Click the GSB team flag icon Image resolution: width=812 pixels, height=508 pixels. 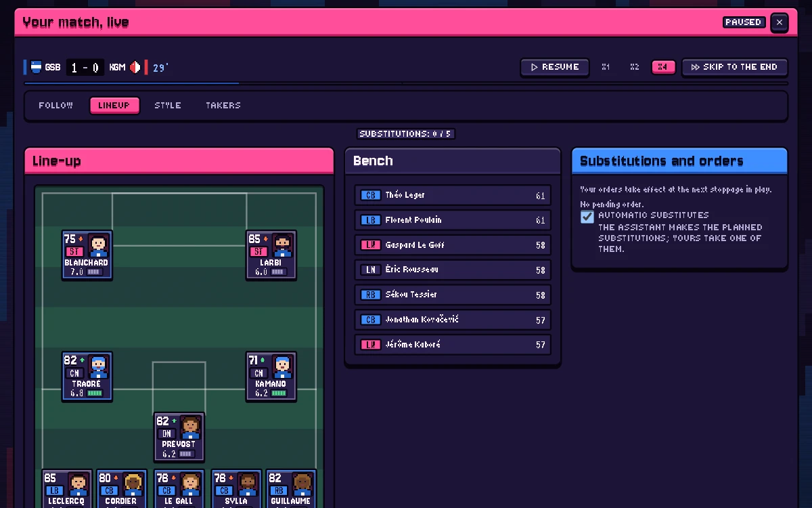[x=37, y=67]
